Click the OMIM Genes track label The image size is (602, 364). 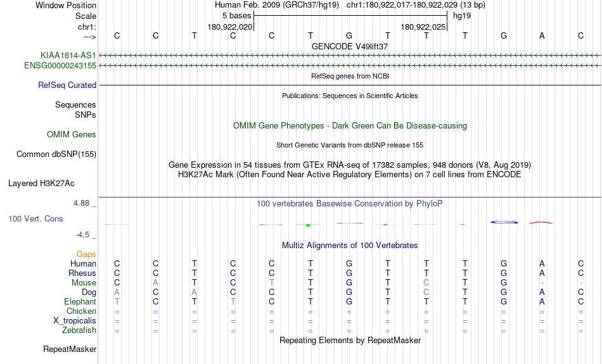[72, 135]
